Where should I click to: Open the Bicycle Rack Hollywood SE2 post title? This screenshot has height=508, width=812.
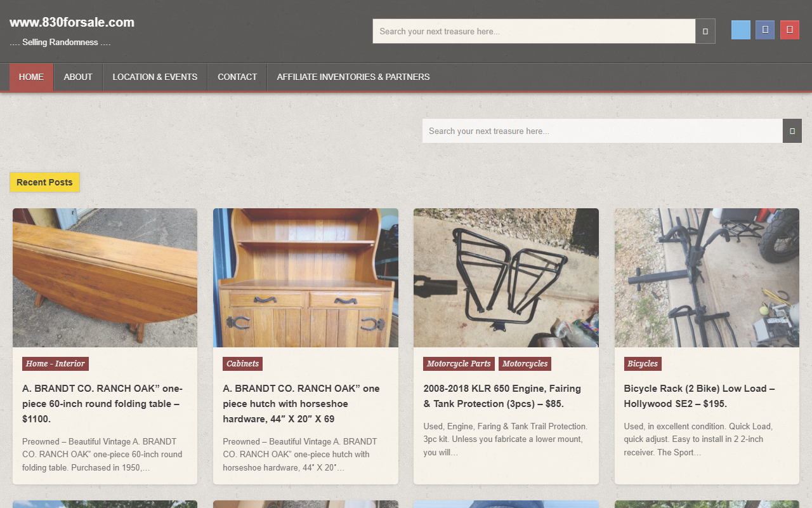click(x=699, y=396)
